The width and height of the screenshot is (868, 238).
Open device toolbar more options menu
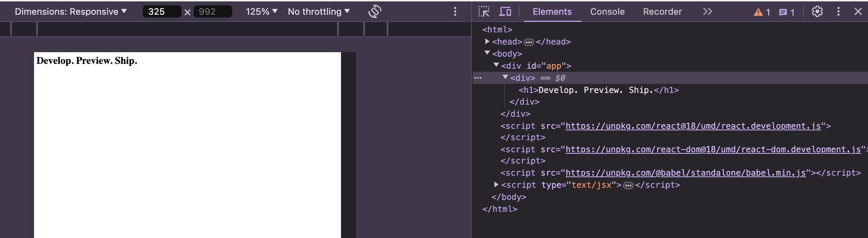pyautogui.click(x=455, y=12)
